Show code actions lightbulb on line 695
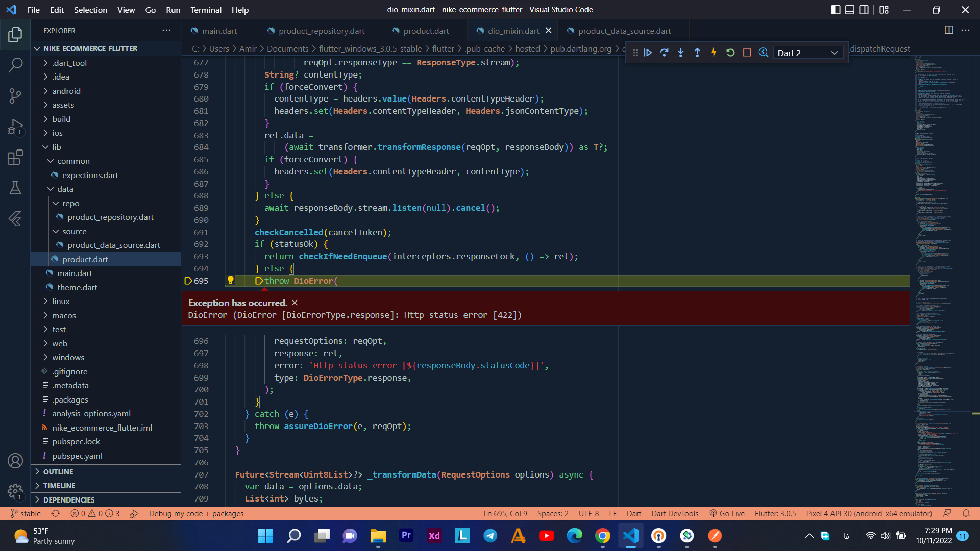Viewport: 980px width, 551px height. click(x=231, y=280)
